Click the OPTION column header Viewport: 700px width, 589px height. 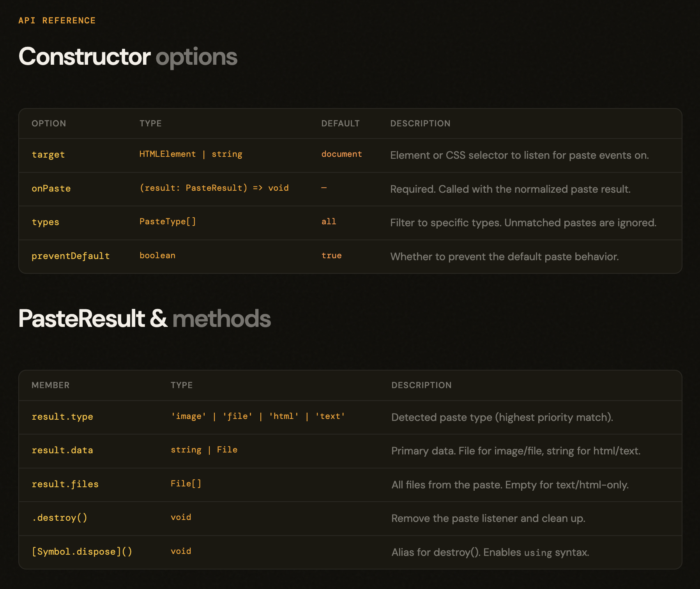pos(49,124)
